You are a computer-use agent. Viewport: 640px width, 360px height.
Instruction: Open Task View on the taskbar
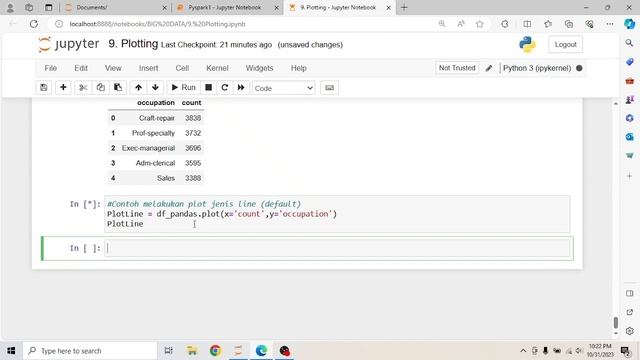[x=168, y=351]
